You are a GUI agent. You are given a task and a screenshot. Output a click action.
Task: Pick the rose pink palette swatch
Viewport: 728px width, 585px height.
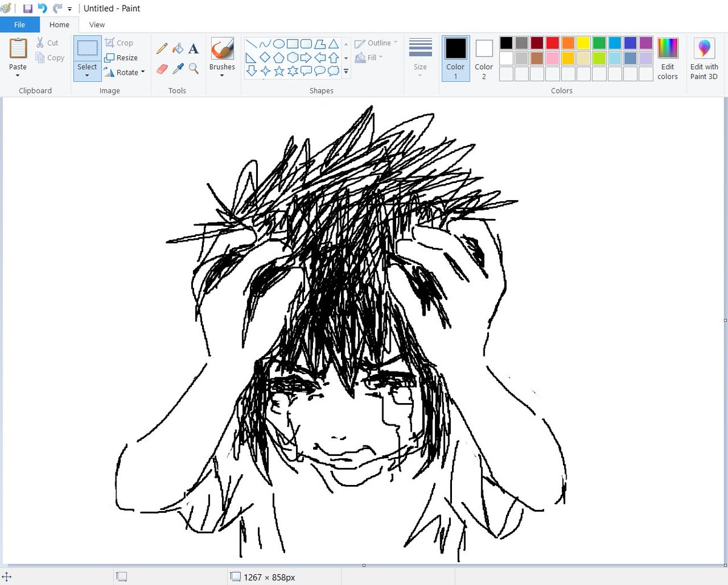click(552, 58)
